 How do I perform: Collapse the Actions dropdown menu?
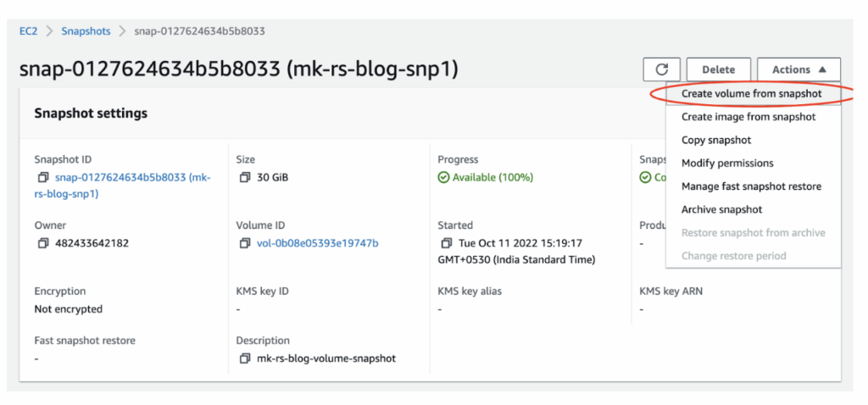tap(798, 69)
